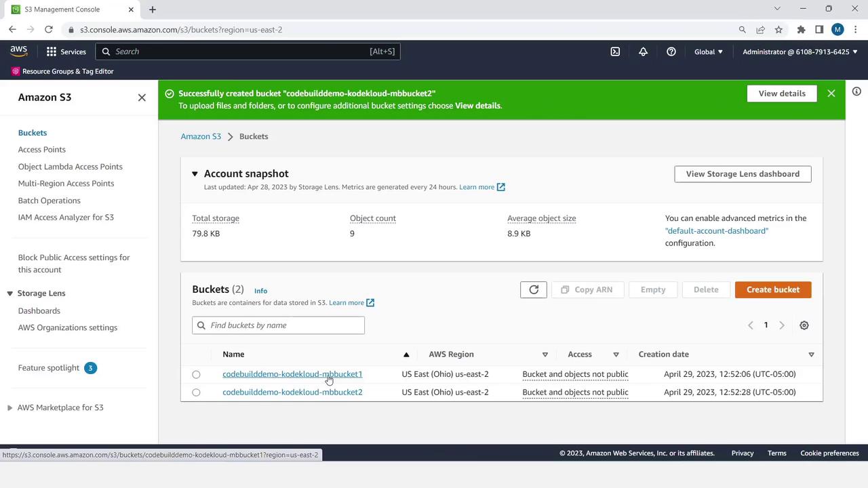Reload the browser page
Image resolution: width=868 pixels, height=488 pixels.
coord(49,30)
